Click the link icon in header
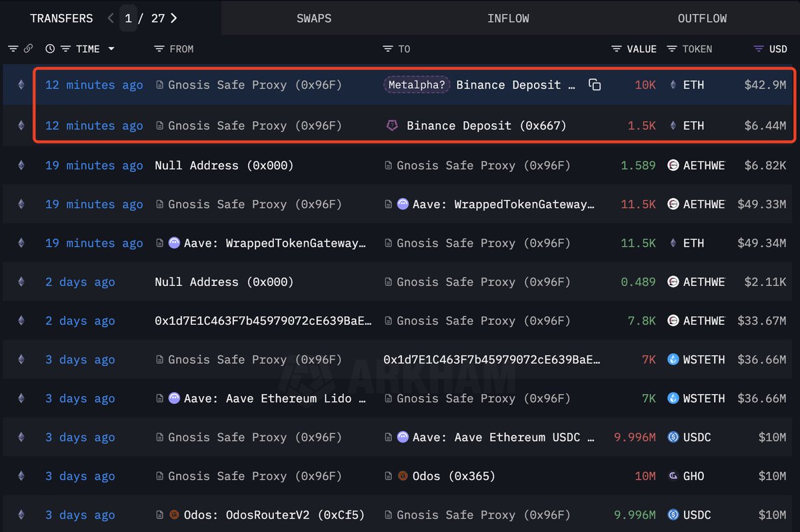The width and height of the screenshot is (800, 532). [x=28, y=49]
